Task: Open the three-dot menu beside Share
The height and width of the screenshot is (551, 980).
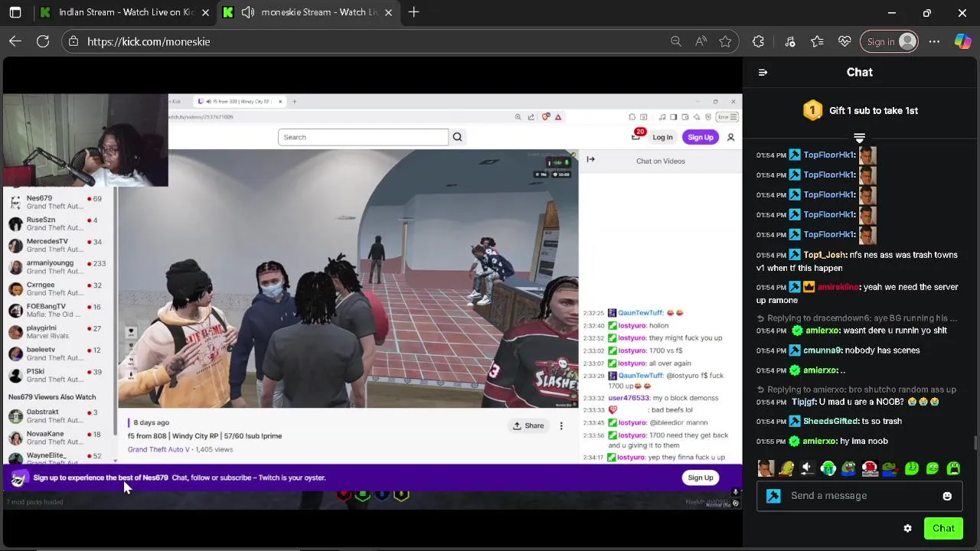Action: (561, 426)
